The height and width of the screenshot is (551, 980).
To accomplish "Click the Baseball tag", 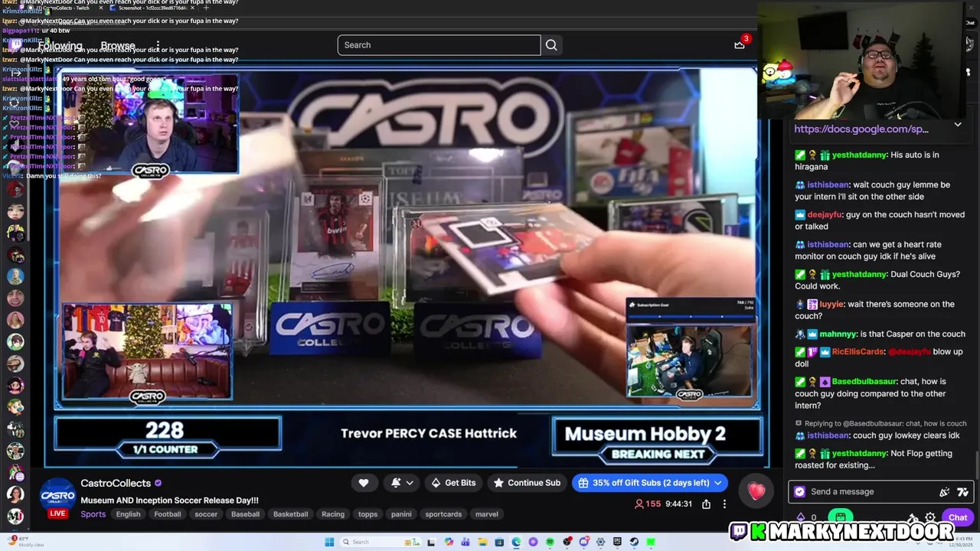I will coord(245,514).
